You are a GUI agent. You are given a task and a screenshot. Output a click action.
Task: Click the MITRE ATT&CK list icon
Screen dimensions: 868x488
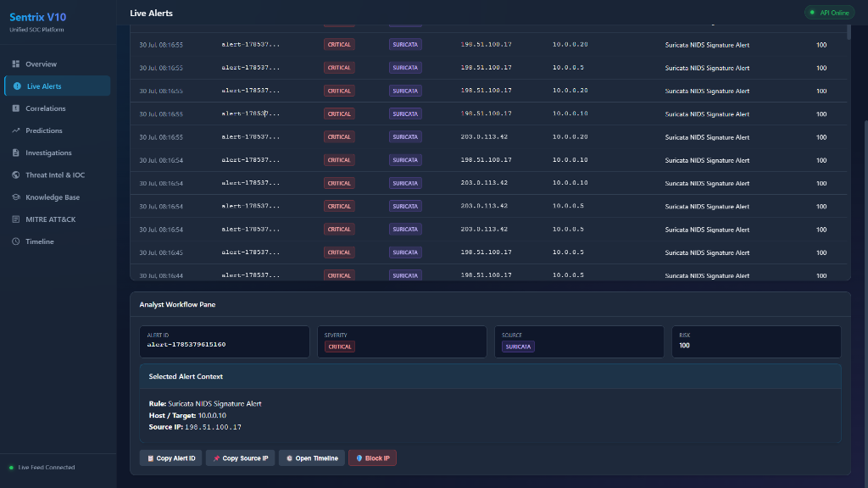tap(15, 219)
